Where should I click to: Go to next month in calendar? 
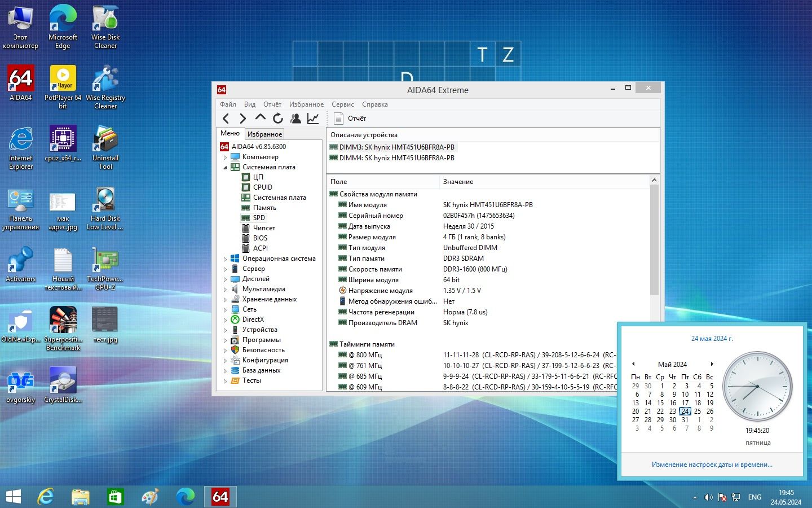712,364
